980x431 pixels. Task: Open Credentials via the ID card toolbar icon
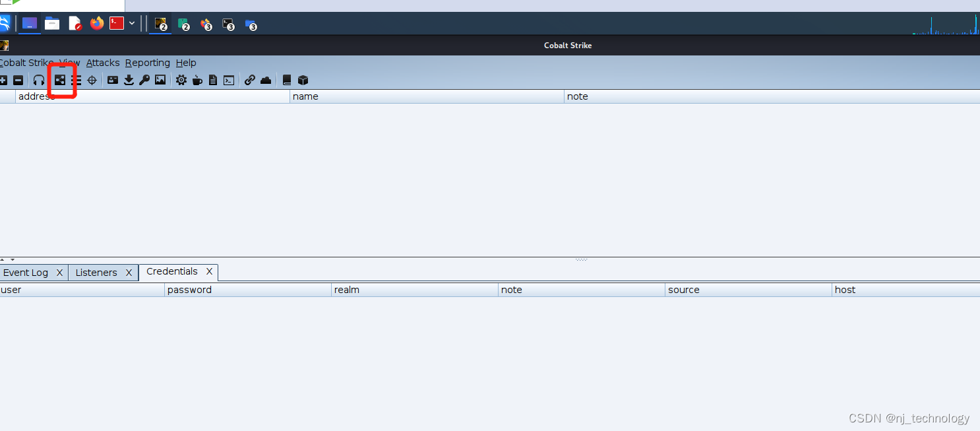click(x=113, y=81)
